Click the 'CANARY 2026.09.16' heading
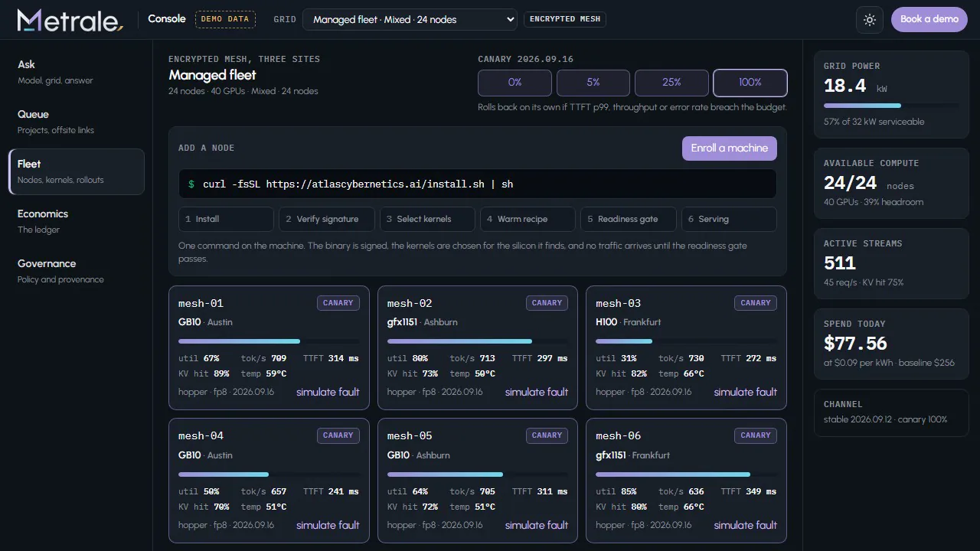Viewport: 980px width, 551px height. click(x=525, y=59)
